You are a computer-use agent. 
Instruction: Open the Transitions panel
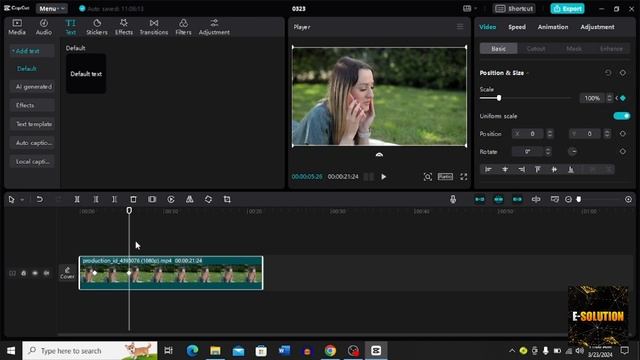[154, 27]
